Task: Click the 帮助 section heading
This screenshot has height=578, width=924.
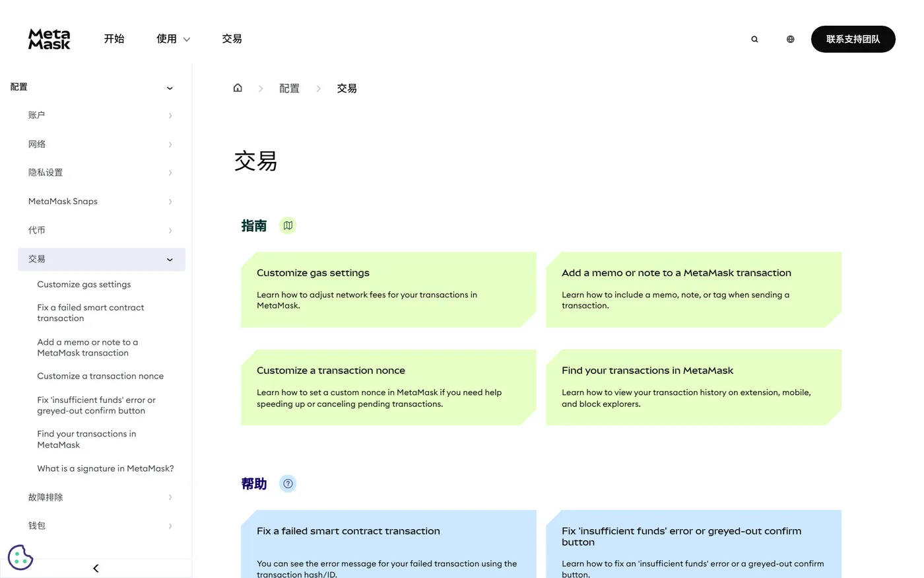Action: pyautogui.click(x=254, y=484)
